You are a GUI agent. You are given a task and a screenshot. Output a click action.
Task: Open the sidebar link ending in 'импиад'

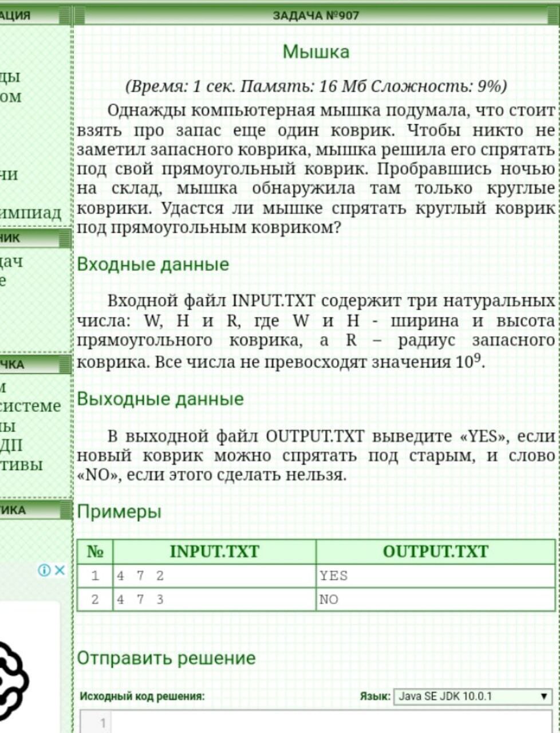(30, 214)
